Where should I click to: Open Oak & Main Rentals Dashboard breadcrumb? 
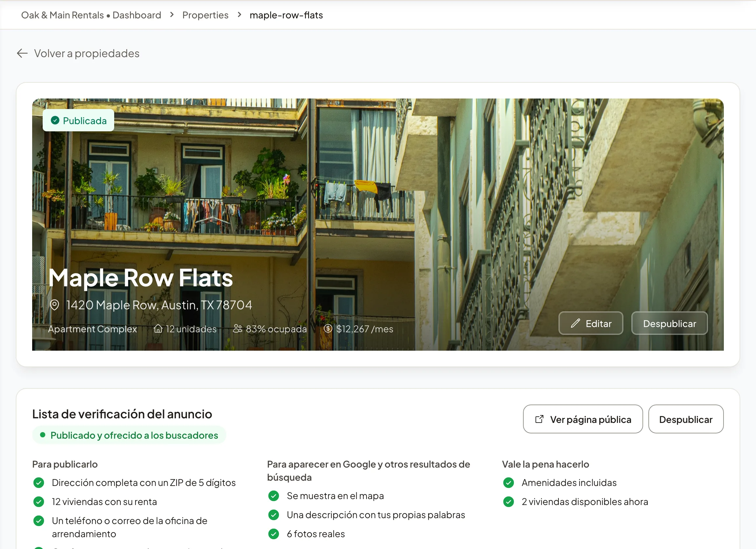click(91, 15)
